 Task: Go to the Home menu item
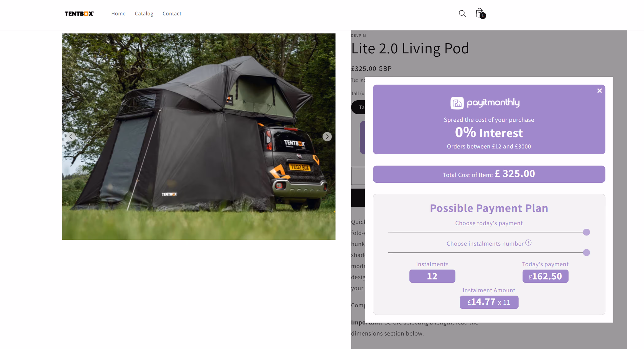coord(118,13)
